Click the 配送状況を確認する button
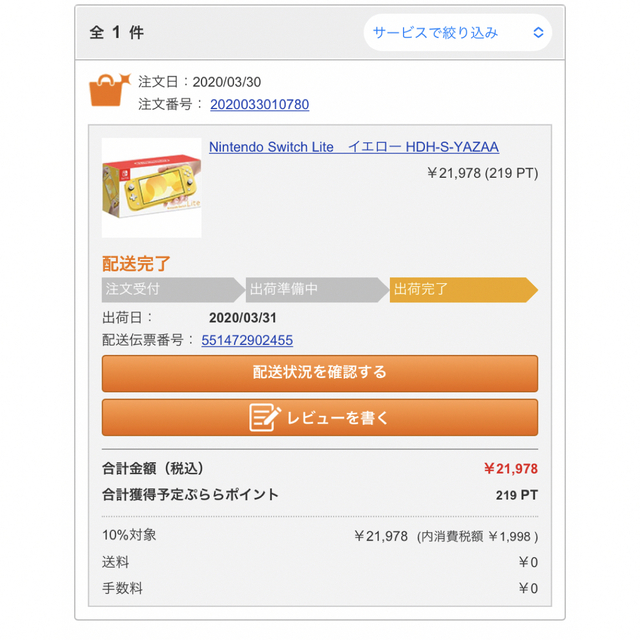This screenshot has height=640, width=640. (320, 373)
